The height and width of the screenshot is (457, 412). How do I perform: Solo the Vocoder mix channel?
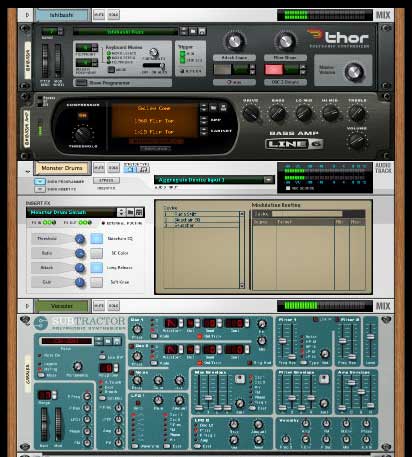tap(113, 306)
